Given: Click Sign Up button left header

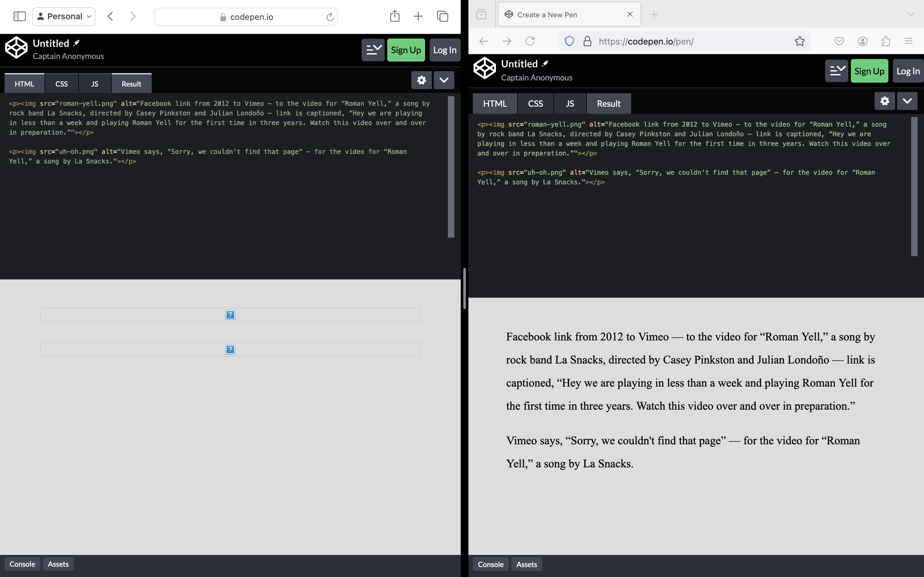Looking at the screenshot, I should (x=406, y=50).
